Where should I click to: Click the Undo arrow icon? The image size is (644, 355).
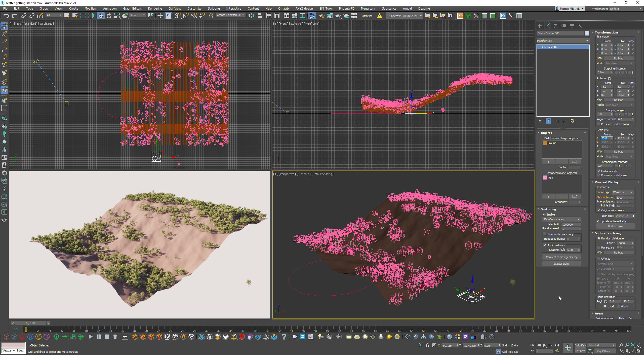point(6,16)
